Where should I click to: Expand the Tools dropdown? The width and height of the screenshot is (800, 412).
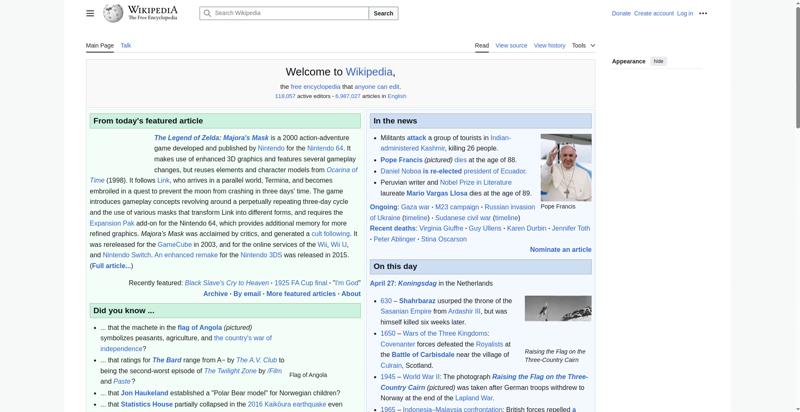(583, 45)
